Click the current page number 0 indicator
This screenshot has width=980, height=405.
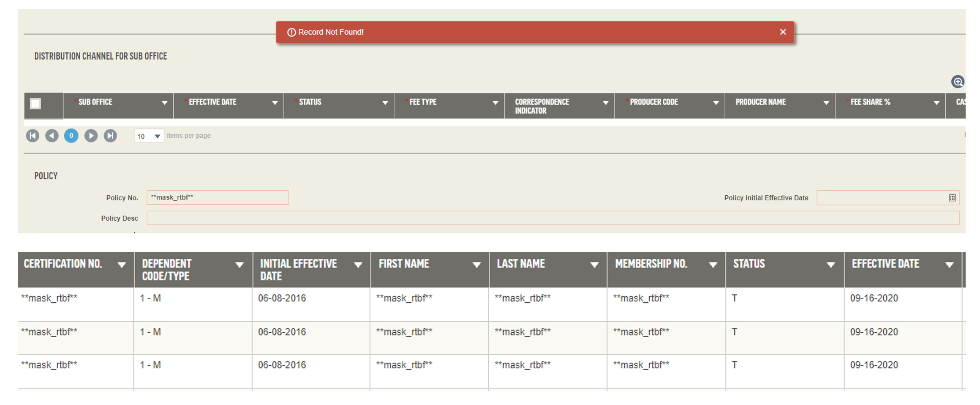coord(71,136)
